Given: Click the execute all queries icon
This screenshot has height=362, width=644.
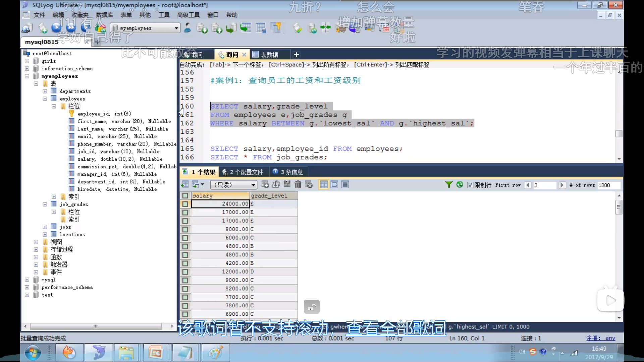Looking at the screenshot, I should coord(71,28).
